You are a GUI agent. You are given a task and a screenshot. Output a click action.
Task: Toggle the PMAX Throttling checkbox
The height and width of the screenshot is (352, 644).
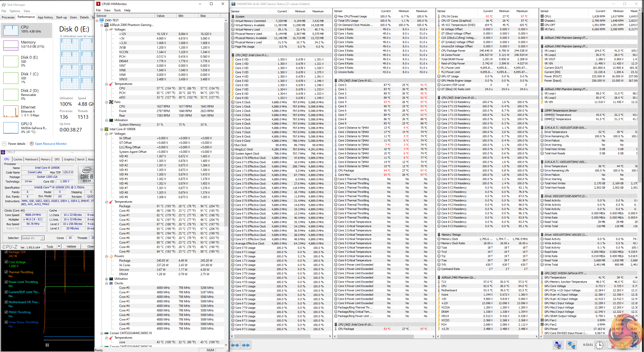coord(6,312)
